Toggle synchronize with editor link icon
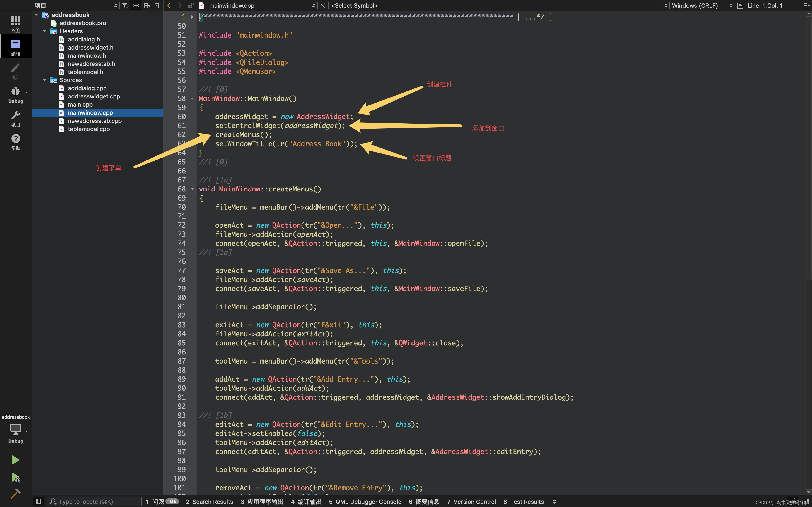 tap(136, 5)
